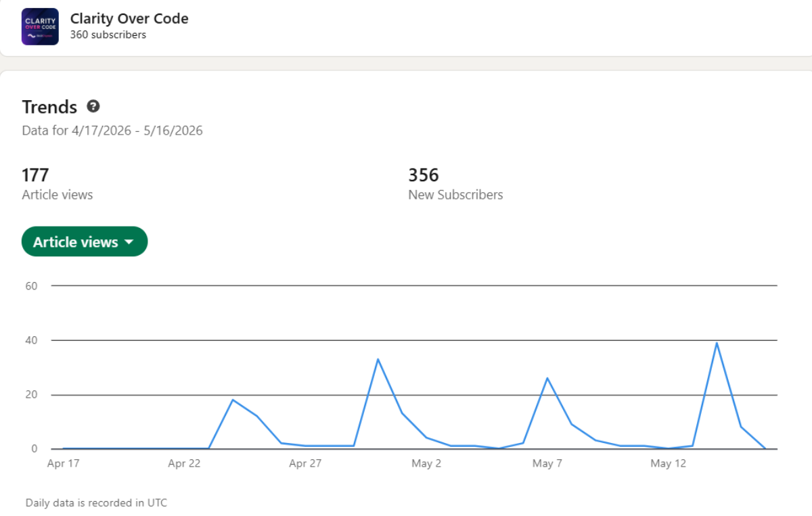Click the Daily data is recorded in UTC note
The height and width of the screenshot is (516, 812).
click(96, 502)
